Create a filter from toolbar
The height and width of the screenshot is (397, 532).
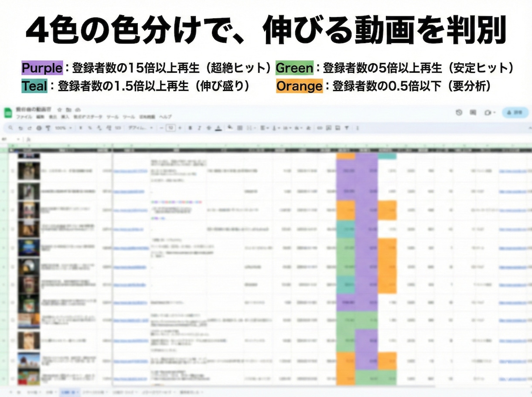pyautogui.click(x=347, y=128)
